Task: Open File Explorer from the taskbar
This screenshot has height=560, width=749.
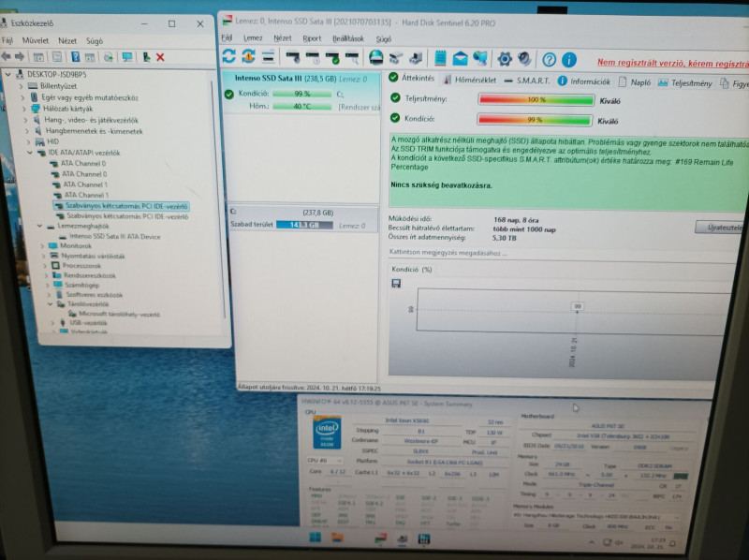Action: [337, 538]
